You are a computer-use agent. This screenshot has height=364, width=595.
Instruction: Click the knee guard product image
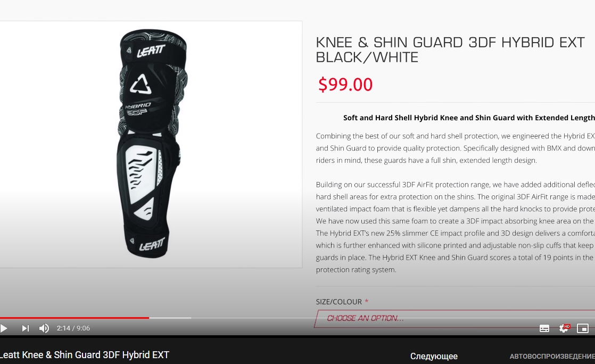pyautogui.click(x=153, y=144)
